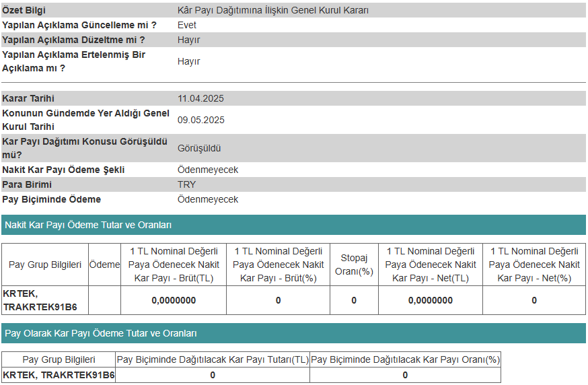588x385 pixels.
Task: Click 'Nakit Kar Payı - Brüt(TL)' column header
Action: coord(174,265)
